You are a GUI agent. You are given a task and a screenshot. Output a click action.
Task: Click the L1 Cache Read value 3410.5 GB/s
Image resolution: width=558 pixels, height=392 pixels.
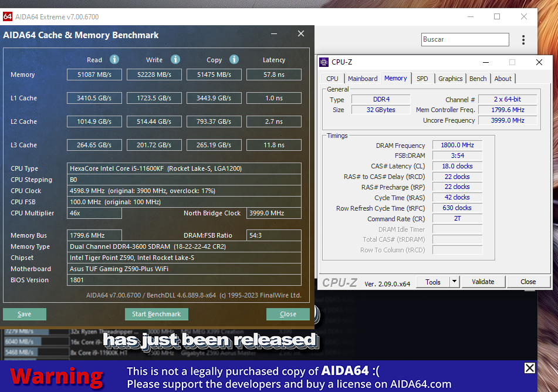(x=94, y=98)
